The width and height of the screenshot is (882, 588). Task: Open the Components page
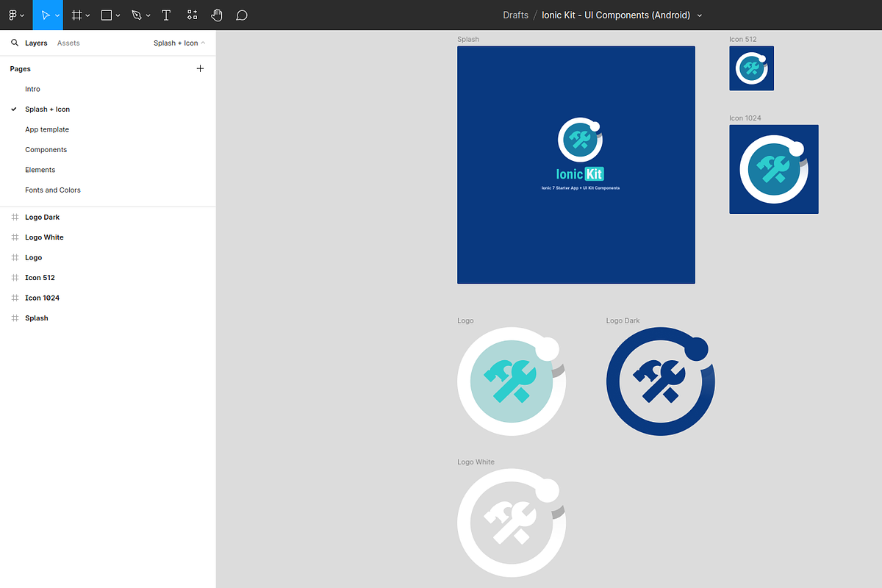point(46,150)
